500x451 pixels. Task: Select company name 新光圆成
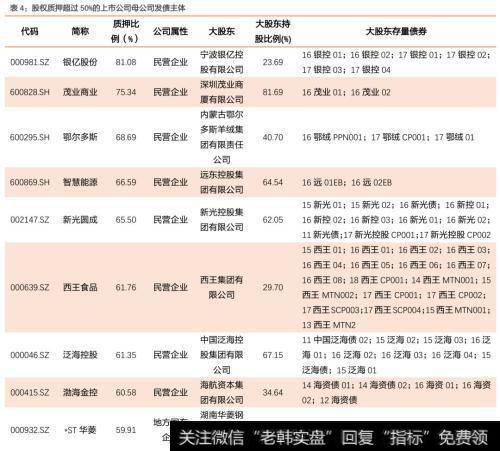pyautogui.click(x=80, y=220)
